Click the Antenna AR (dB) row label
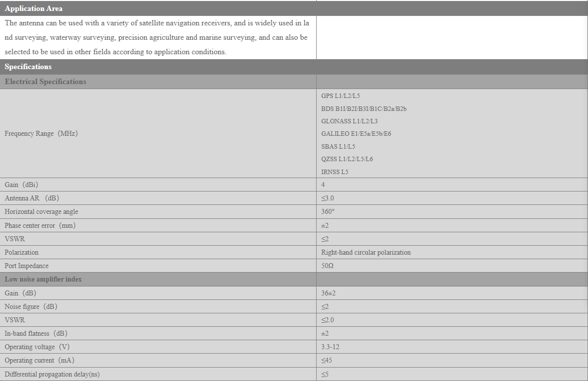 pyautogui.click(x=32, y=198)
